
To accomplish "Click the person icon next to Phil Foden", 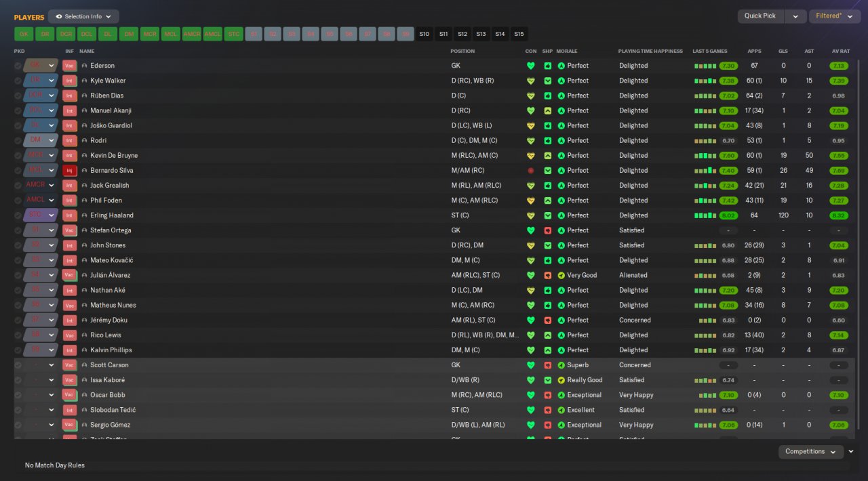I will 84,201.
